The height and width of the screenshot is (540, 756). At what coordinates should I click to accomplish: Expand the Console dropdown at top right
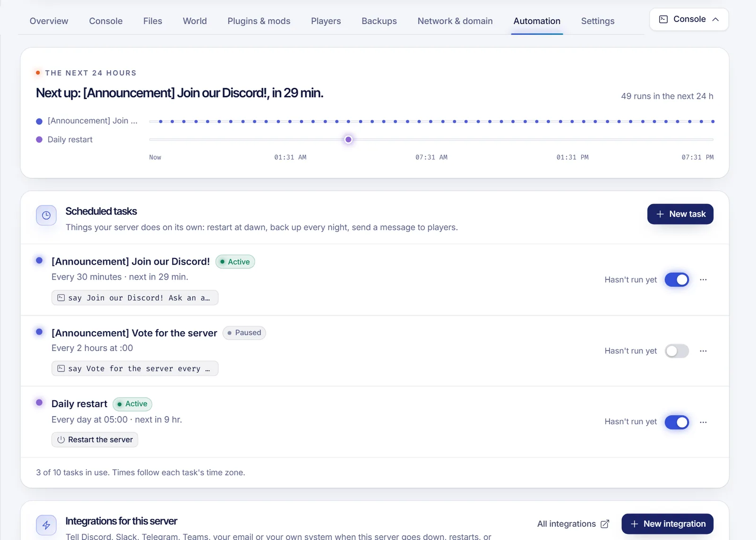click(689, 19)
